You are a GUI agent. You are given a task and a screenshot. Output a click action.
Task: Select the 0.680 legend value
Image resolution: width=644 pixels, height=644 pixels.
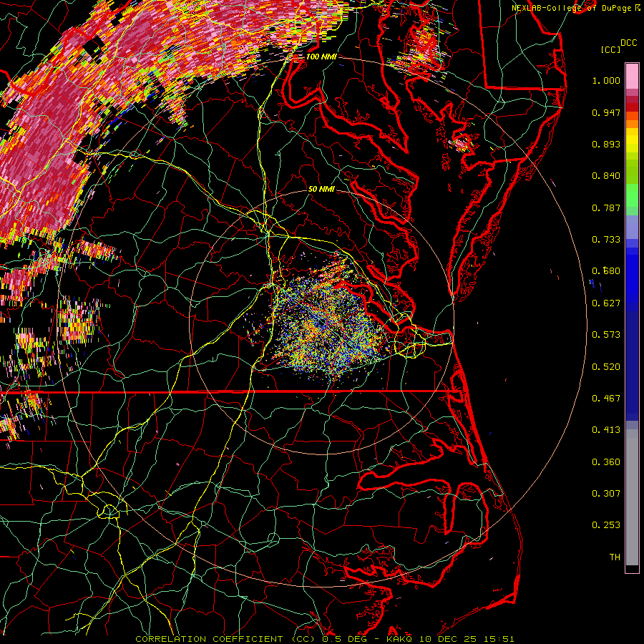(x=606, y=271)
